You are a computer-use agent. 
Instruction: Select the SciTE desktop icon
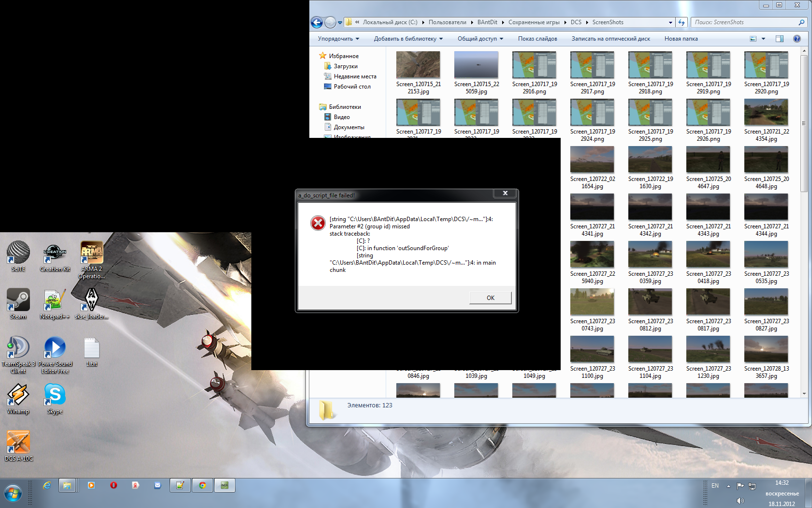pos(18,256)
